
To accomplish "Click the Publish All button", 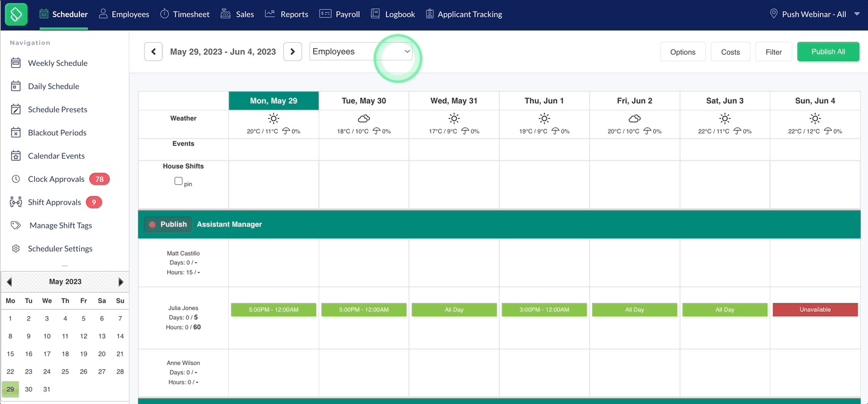I will point(828,52).
